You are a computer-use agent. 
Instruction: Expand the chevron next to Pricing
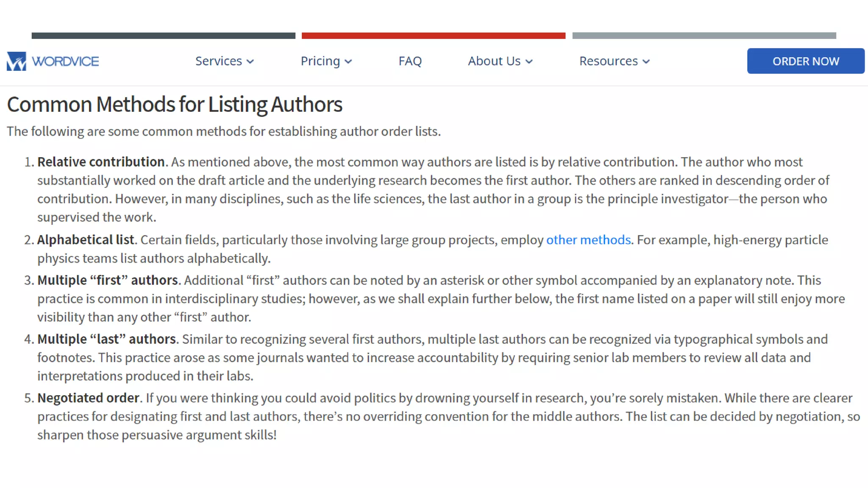[x=348, y=62]
